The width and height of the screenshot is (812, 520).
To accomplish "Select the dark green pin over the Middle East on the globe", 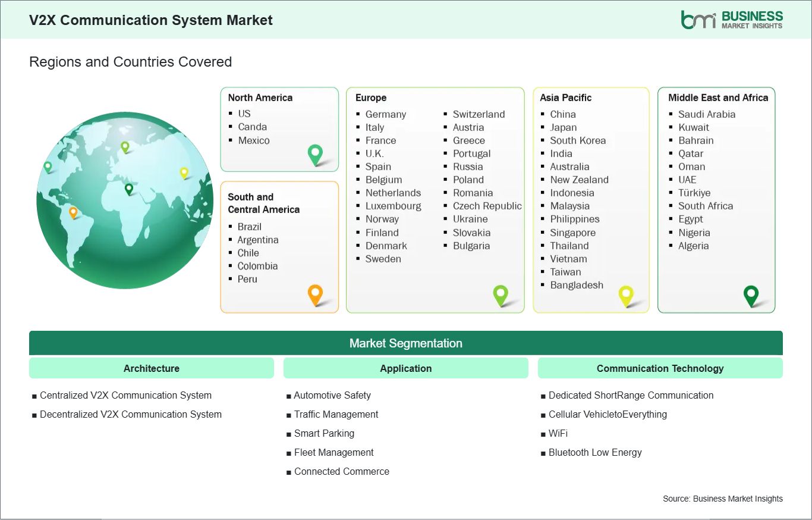I will point(129,189).
